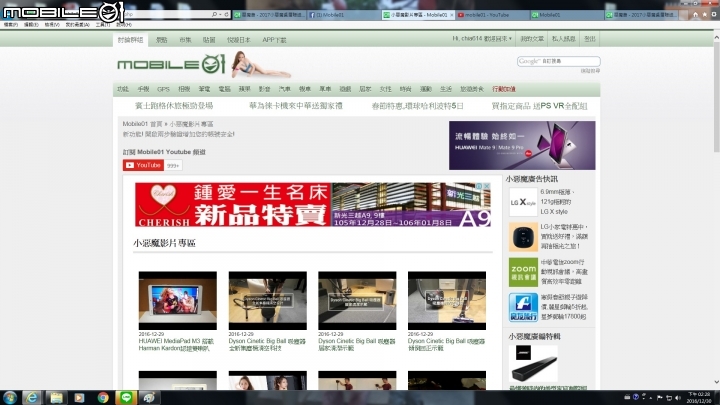This screenshot has height=405, width=720.
Task: Go to the 汽車 forum category
Action: point(285,89)
